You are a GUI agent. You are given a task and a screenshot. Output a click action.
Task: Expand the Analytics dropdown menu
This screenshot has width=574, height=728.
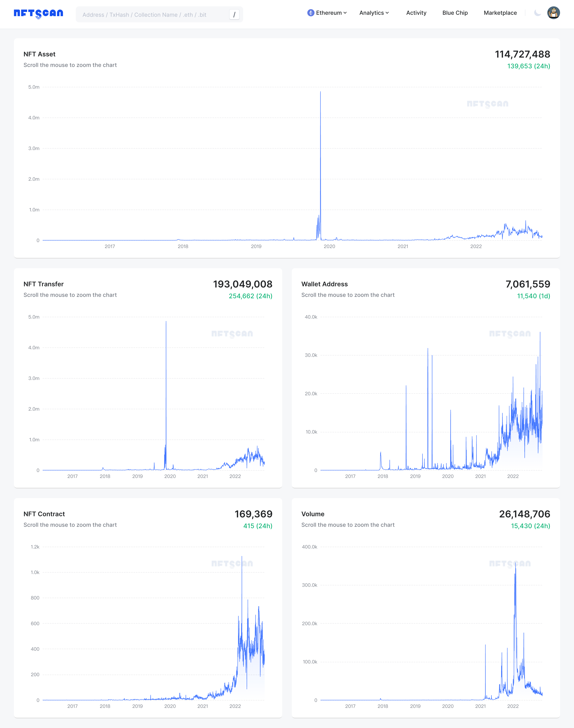[374, 13]
